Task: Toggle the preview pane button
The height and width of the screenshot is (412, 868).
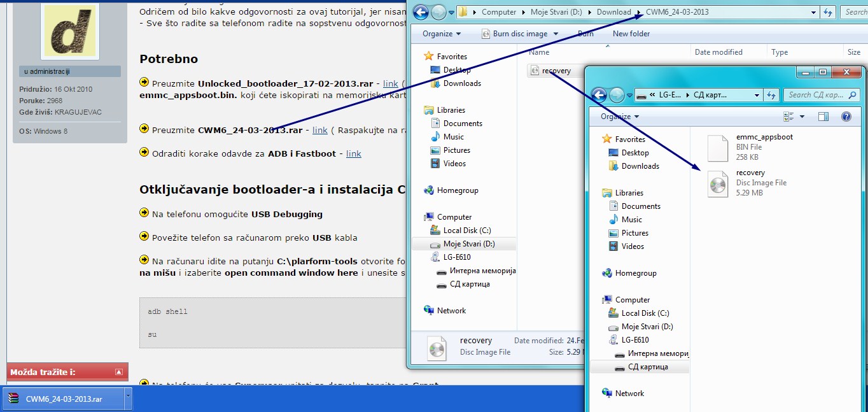Action: (823, 117)
